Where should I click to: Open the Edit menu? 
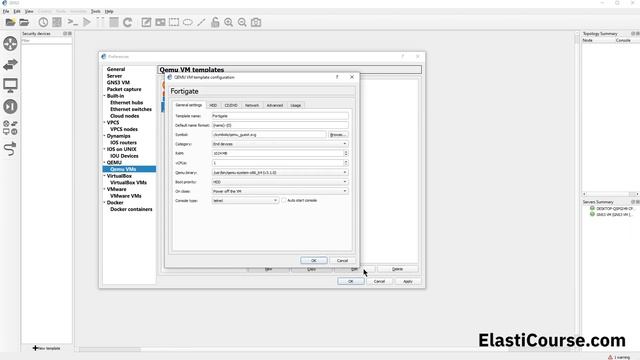pos(17,11)
